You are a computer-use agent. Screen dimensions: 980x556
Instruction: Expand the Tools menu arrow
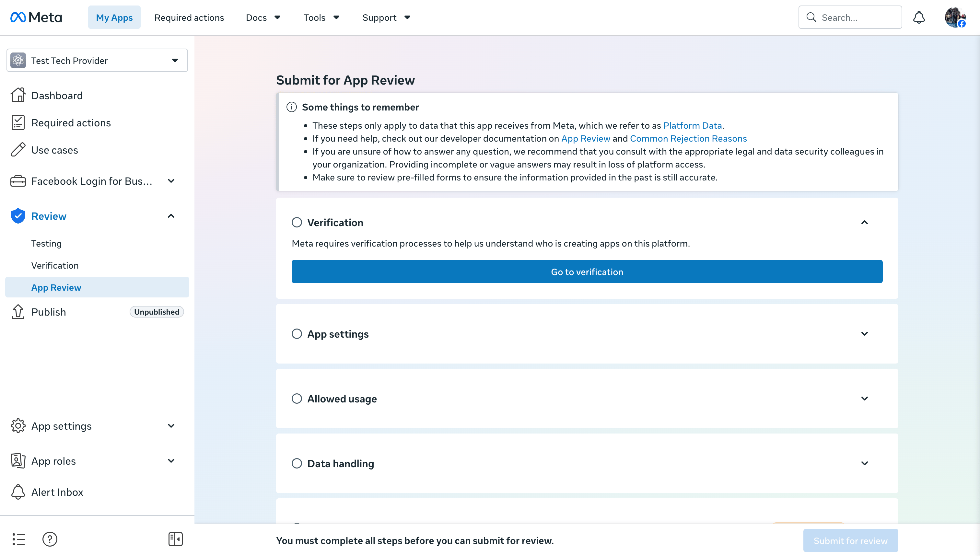[x=336, y=17]
